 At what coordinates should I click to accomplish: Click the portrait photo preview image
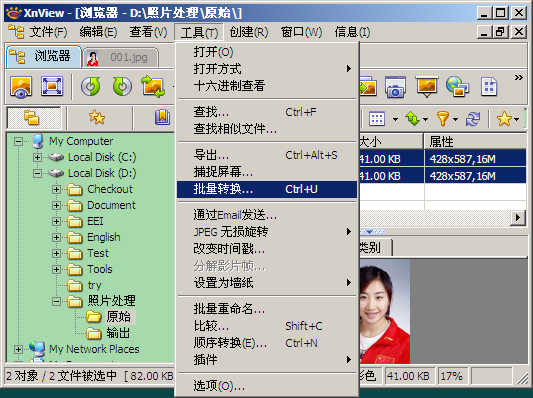coord(385,311)
